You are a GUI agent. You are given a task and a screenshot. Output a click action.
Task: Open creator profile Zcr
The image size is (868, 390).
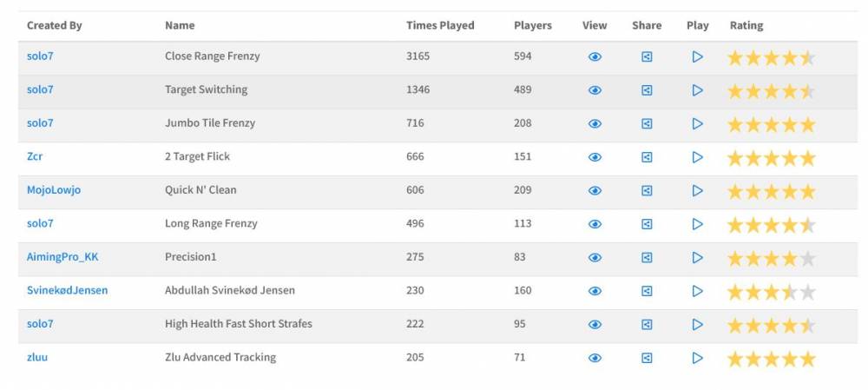pyautogui.click(x=35, y=156)
